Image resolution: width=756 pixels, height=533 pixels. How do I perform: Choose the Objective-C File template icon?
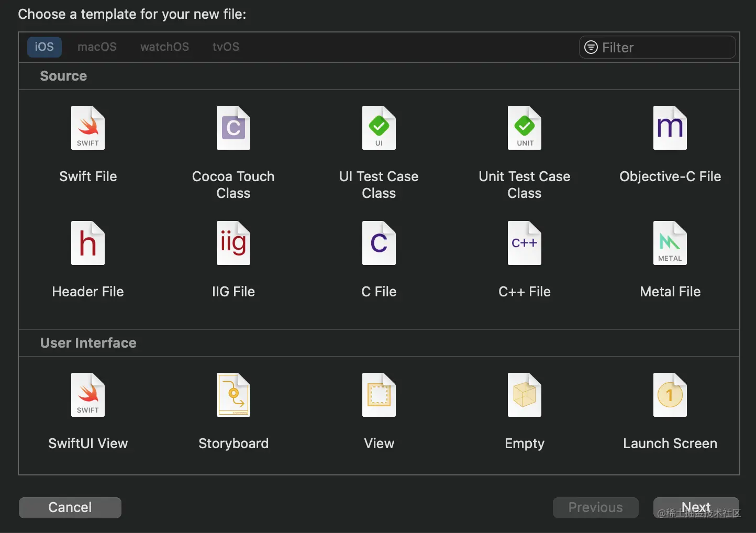pyautogui.click(x=670, y=128)
